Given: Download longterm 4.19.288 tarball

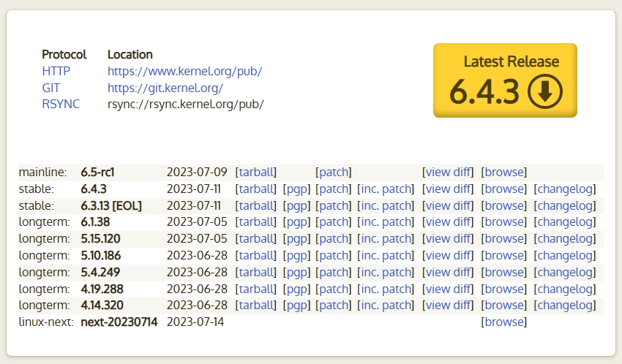Looking at the screenshot, I should 256,289.
